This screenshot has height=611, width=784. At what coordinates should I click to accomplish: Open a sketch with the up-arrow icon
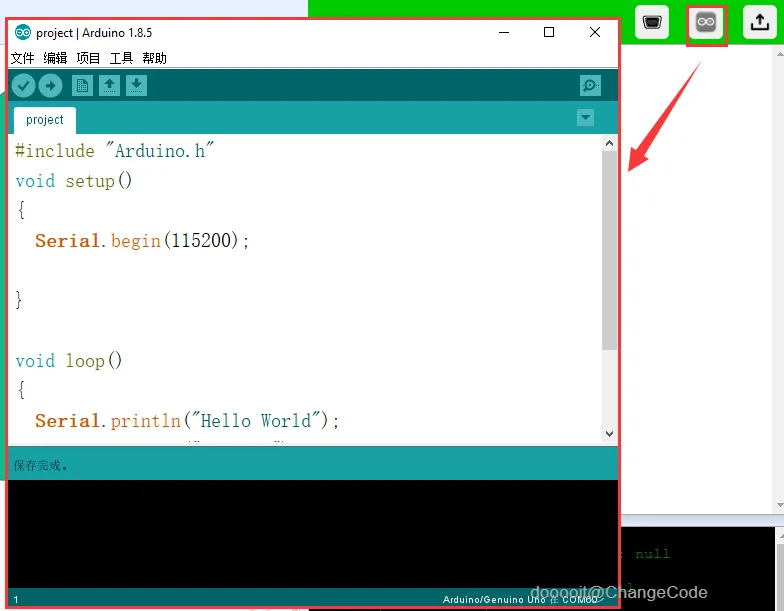coord(110,86)
